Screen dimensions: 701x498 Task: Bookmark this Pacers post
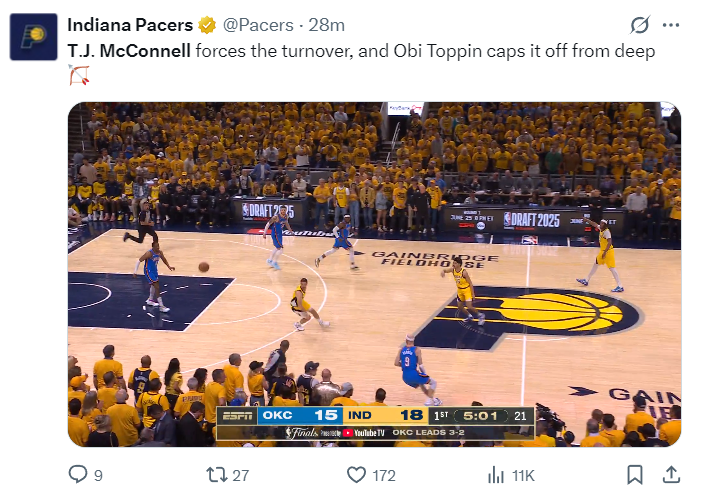[634, 475]
